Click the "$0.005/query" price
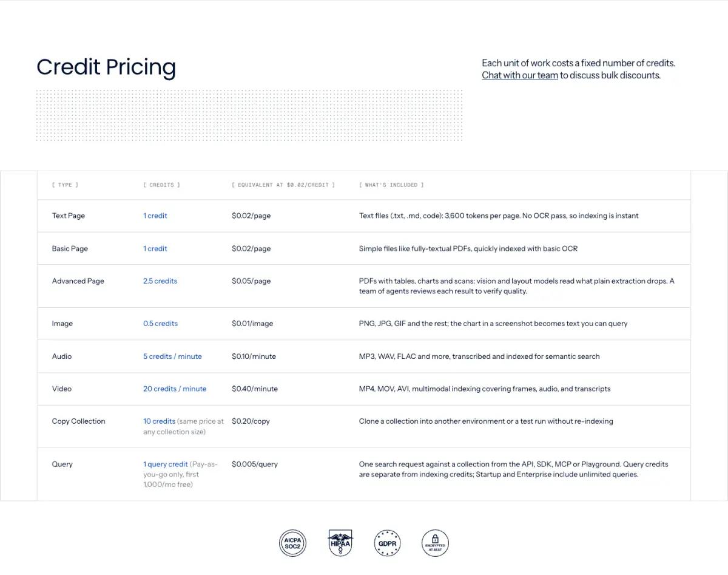 [255, 464]
